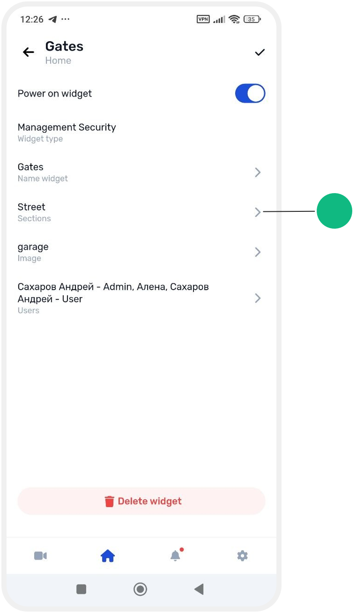Expand the Users list chevron
The width and height of the screenshot is (364, 613).
coord(258,298)
